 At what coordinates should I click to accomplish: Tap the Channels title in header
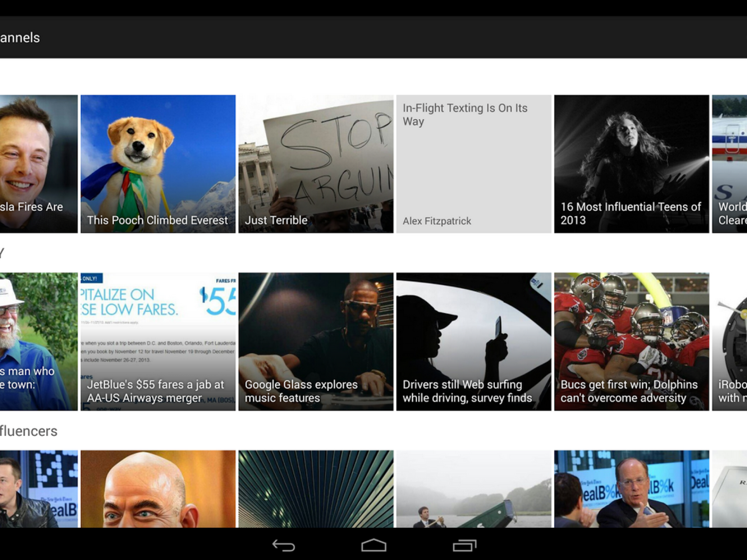coord(20,37)
